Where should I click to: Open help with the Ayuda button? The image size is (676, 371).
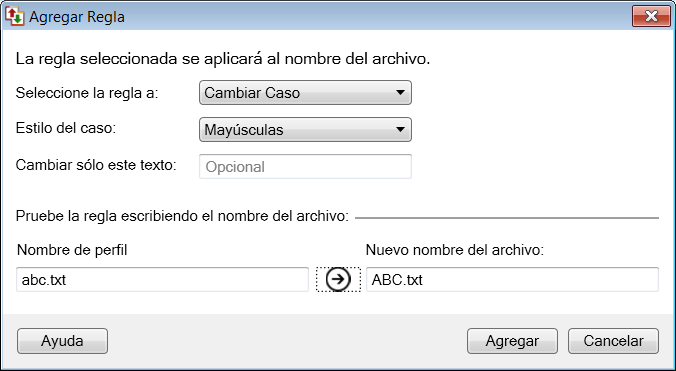(x=63, y=341)
